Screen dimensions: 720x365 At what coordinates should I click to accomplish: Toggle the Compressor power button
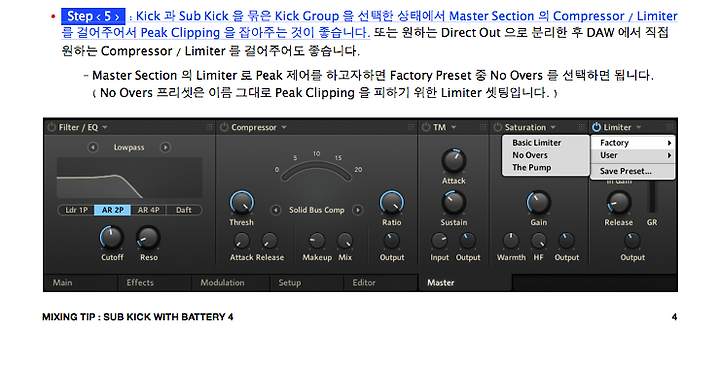[224, 127]
